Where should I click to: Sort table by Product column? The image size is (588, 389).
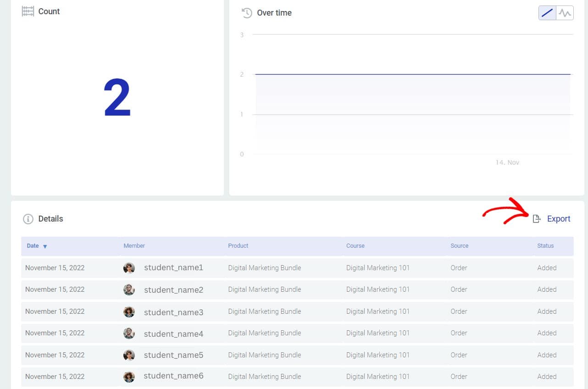point(238,246)
